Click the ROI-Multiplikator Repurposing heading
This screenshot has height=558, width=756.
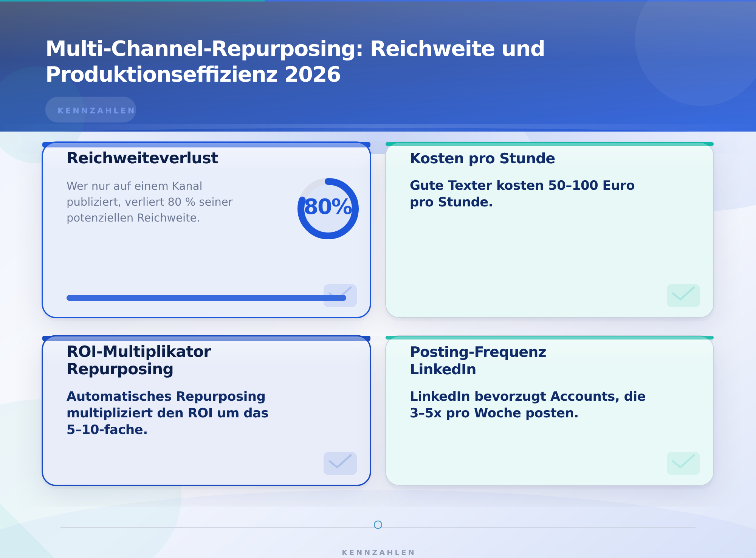pyautogui.click(x=139, y=360)
